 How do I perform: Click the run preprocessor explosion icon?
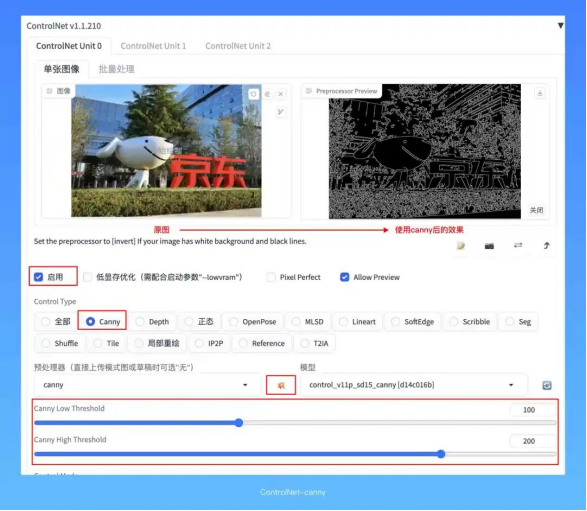coord(281,385)
